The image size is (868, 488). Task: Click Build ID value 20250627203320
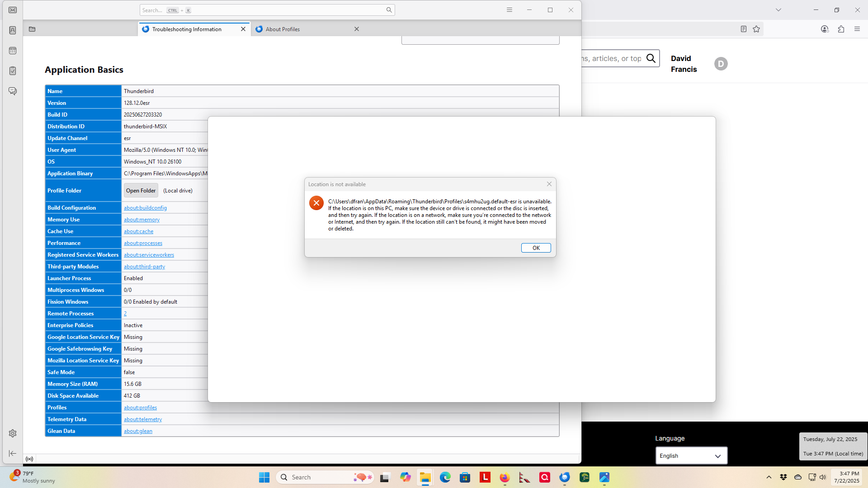point(143,115)
